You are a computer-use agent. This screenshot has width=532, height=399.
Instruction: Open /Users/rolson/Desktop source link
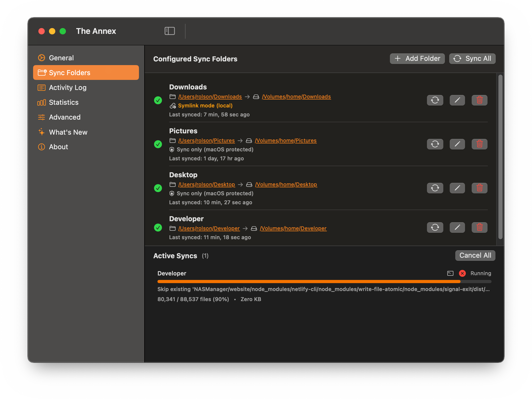click(206, 184)
